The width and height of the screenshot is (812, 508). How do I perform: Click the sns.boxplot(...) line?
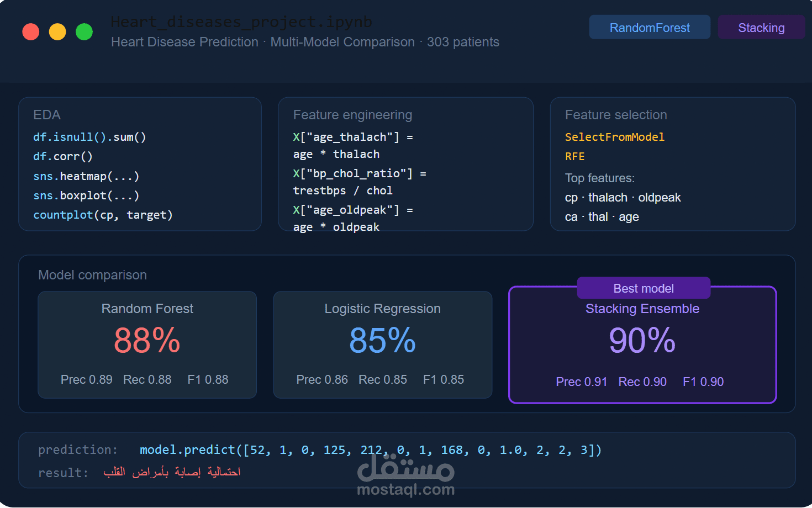click(86, 195)
